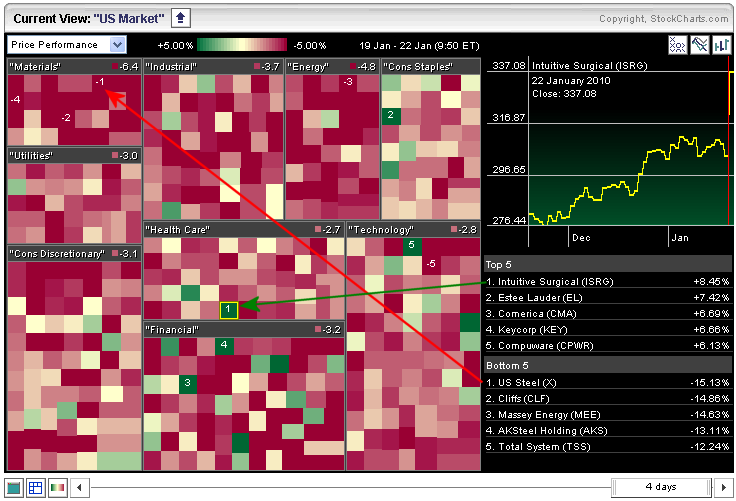736x501 pixels.
Task: Select the OHLC bar chart icon
Action: [x=721, y=45]
